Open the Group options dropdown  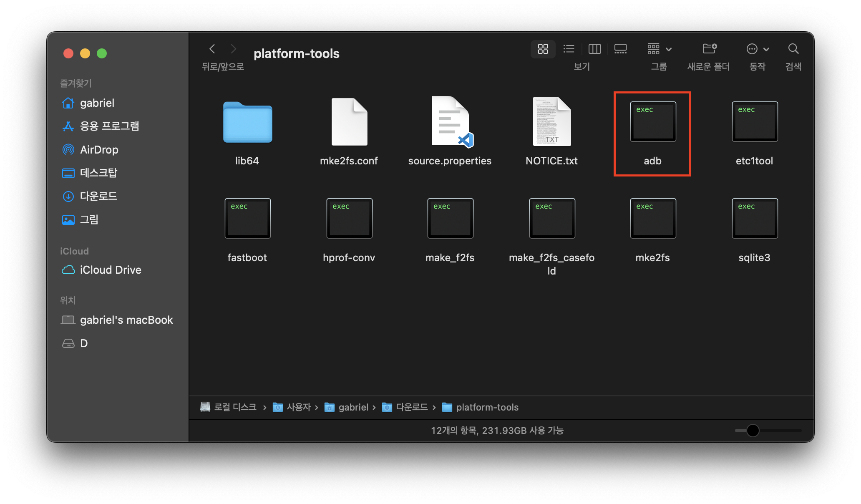click(660, 49)
